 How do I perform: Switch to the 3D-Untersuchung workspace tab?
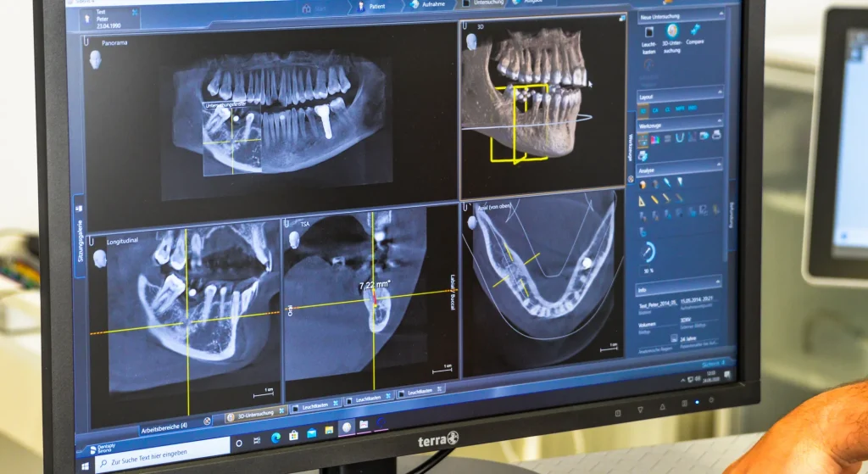click(255, 414)
